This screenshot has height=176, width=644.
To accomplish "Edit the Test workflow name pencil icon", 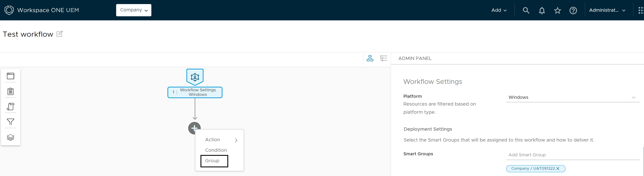I will click(60, 34).
